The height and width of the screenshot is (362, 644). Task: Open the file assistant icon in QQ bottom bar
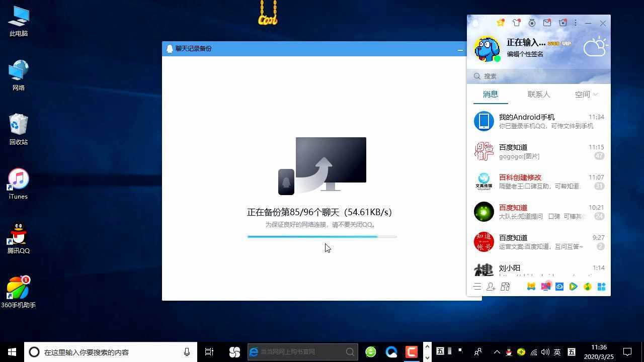click(505, 287)
